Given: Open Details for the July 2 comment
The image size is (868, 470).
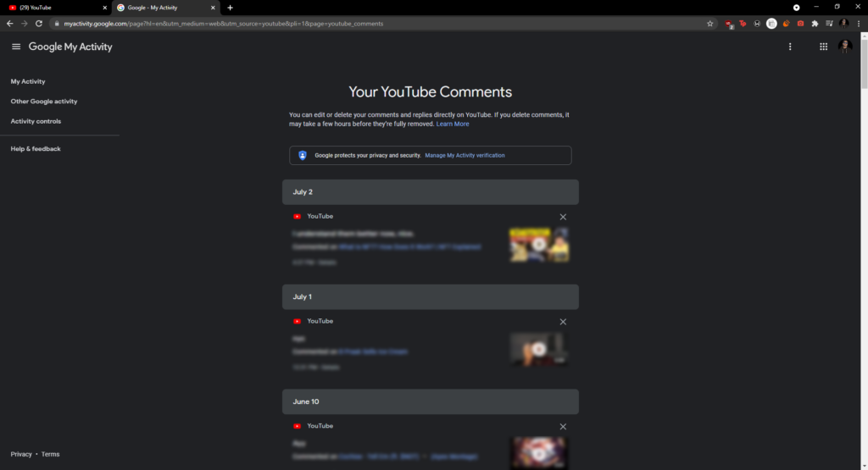Looking at the screenshot, I should pos(328,263).
